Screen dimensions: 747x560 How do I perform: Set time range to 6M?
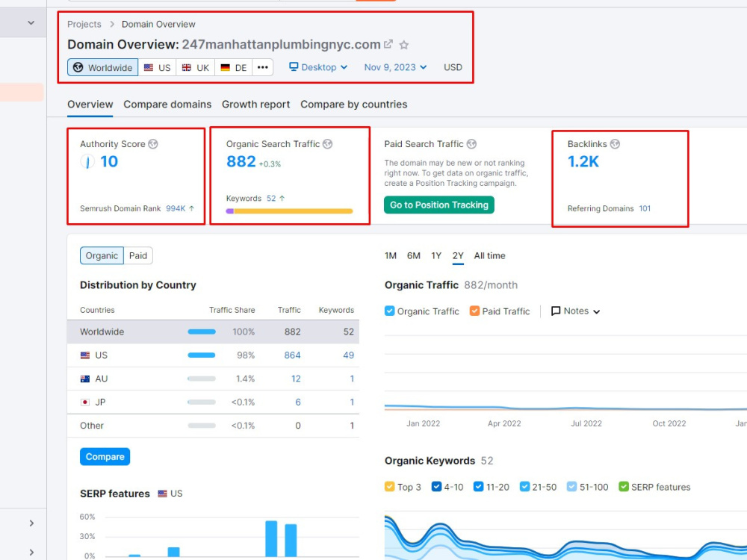414,255
